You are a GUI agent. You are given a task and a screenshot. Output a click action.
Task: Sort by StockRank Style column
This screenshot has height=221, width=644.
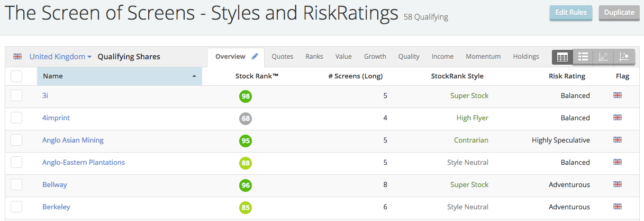point(457,76)
